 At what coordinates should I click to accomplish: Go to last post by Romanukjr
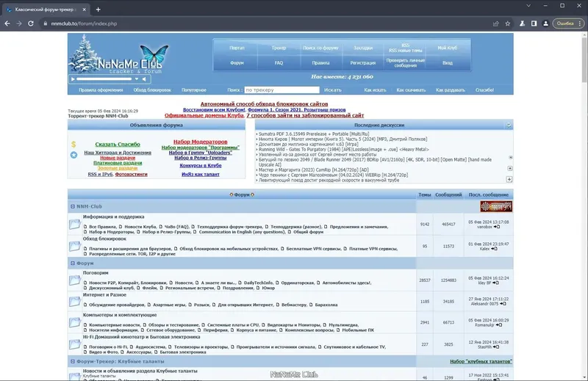point(499,325)
